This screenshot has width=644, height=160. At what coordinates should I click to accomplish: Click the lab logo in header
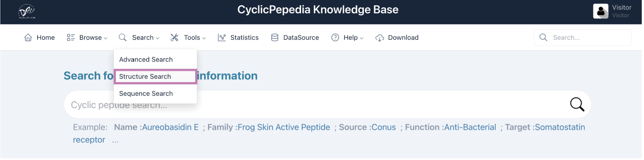27,11
